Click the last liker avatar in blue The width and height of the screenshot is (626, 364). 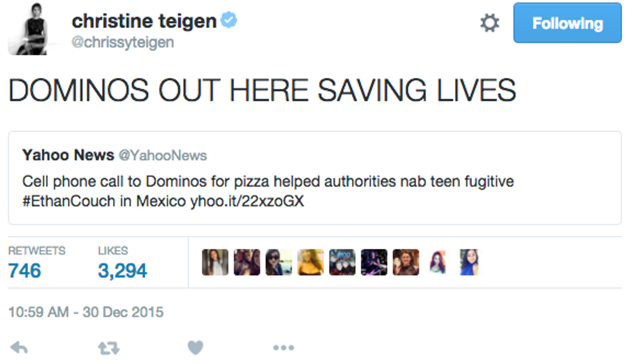tap(469, 262)
